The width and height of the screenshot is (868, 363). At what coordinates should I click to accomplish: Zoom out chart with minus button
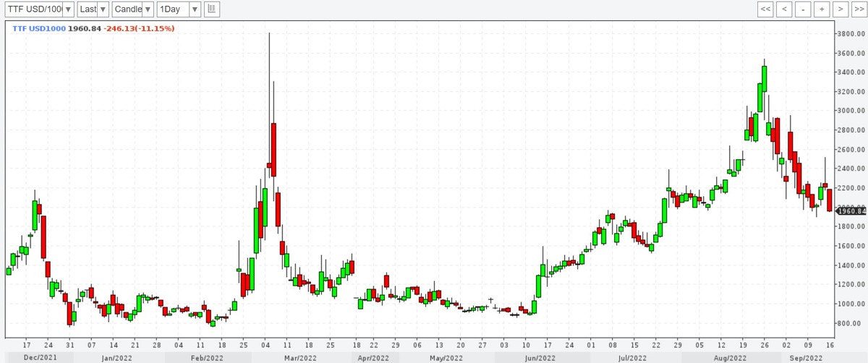click(803, 9)
